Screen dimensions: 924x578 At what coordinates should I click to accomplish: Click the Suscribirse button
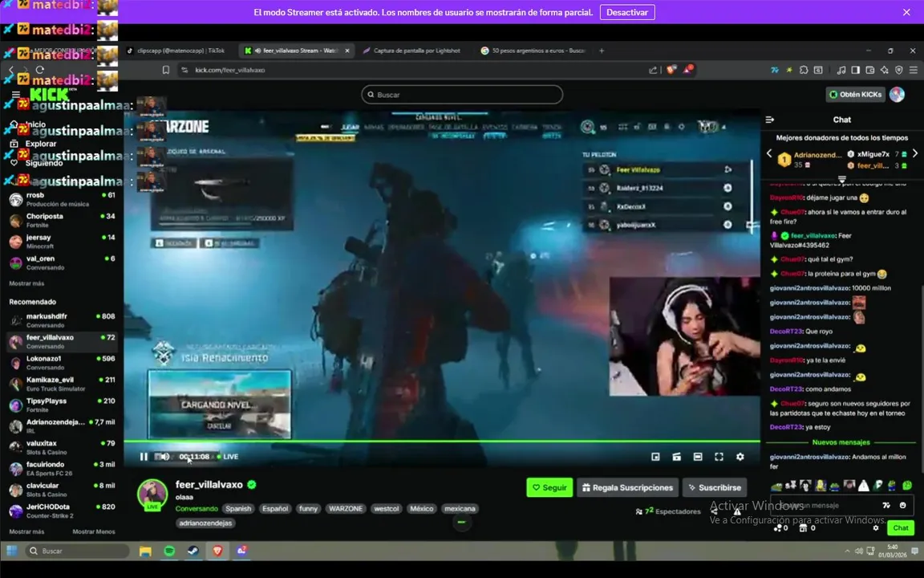(714, 488)
